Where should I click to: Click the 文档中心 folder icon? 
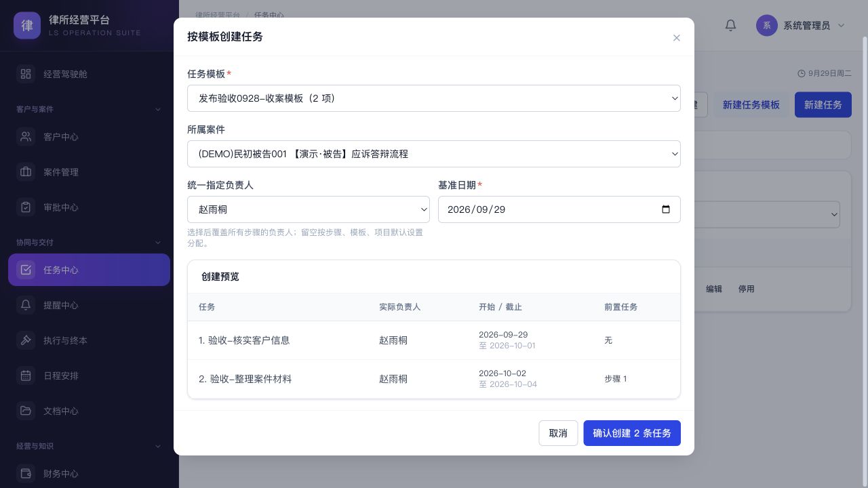(26, 411)
